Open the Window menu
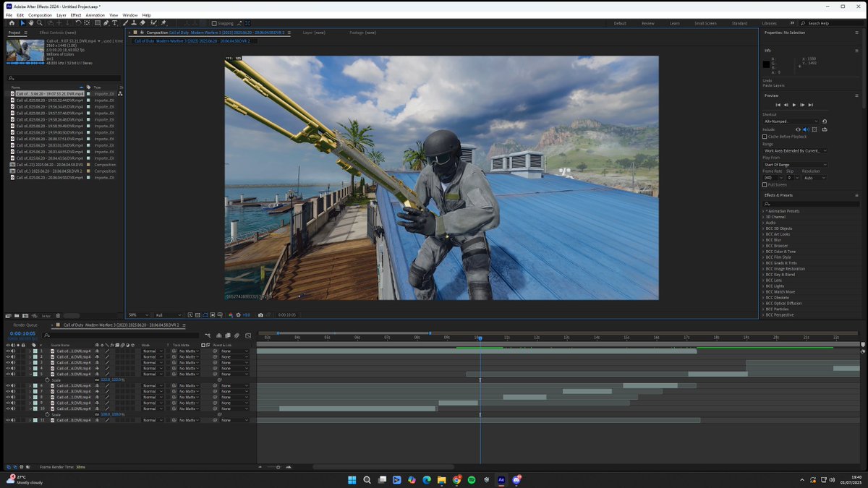 130,14
